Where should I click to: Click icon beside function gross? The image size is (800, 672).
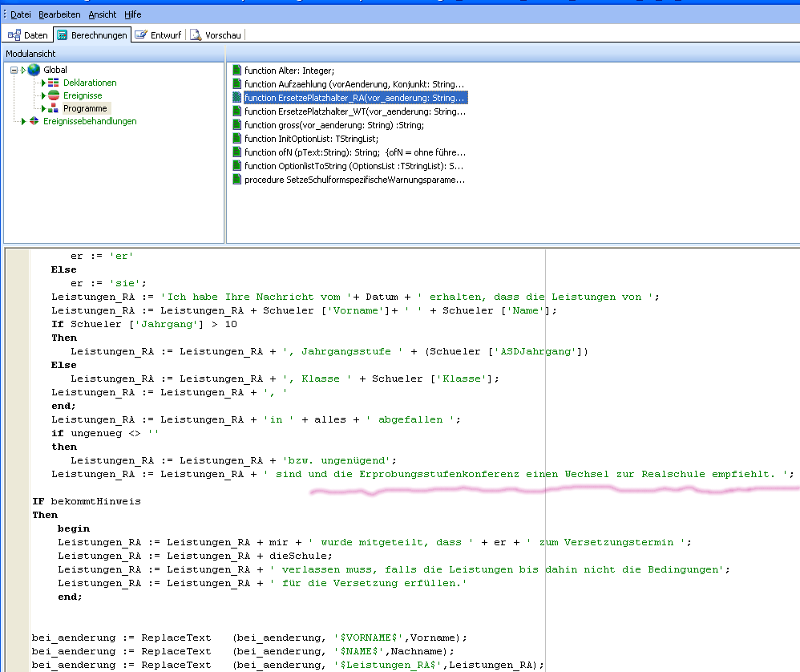(236, 124)
